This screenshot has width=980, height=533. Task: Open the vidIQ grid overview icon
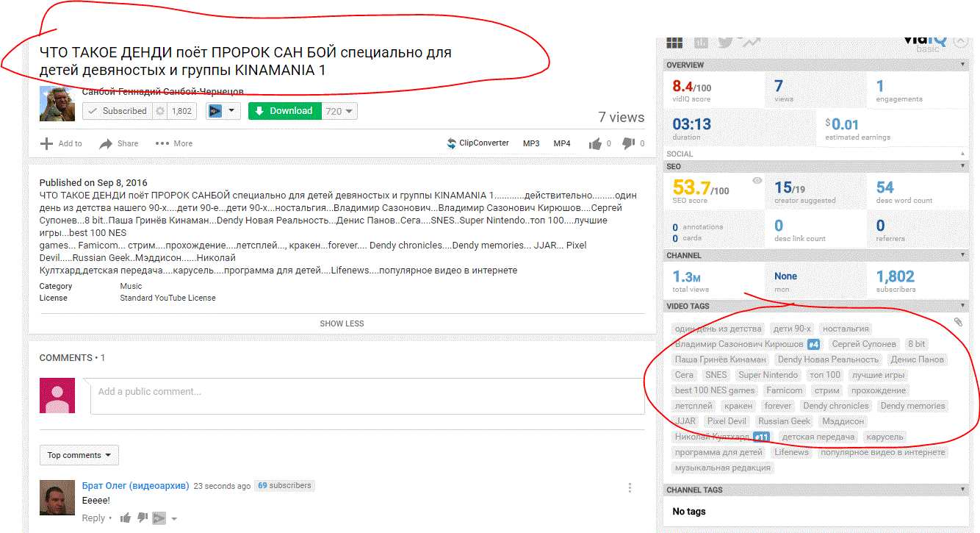pos(674,43)
